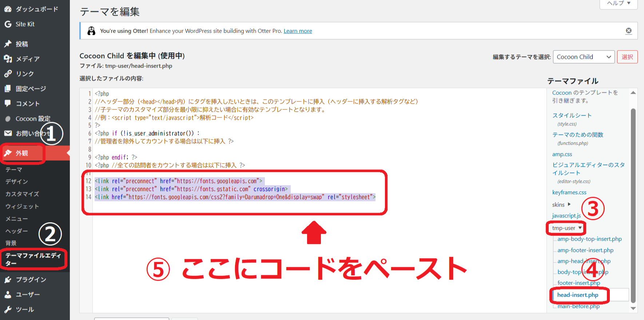Open テーマのための関数 file link
This screenshot has height=320, width=644.
(578, 135)
